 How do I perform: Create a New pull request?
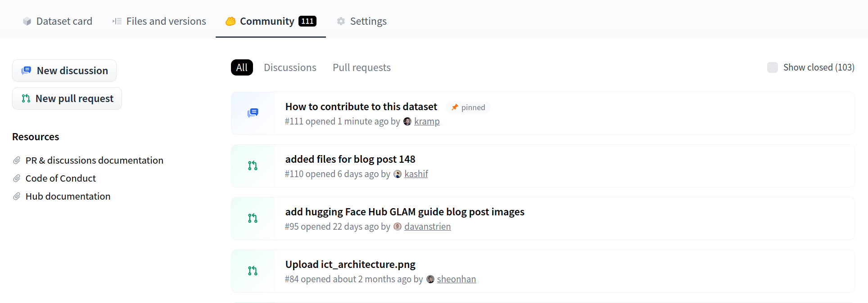[x=67, y=98]
